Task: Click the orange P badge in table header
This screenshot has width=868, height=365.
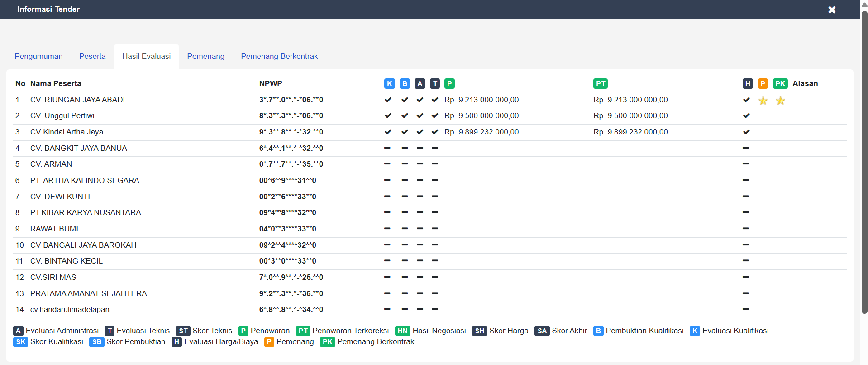Action: (x=763, y=83)
